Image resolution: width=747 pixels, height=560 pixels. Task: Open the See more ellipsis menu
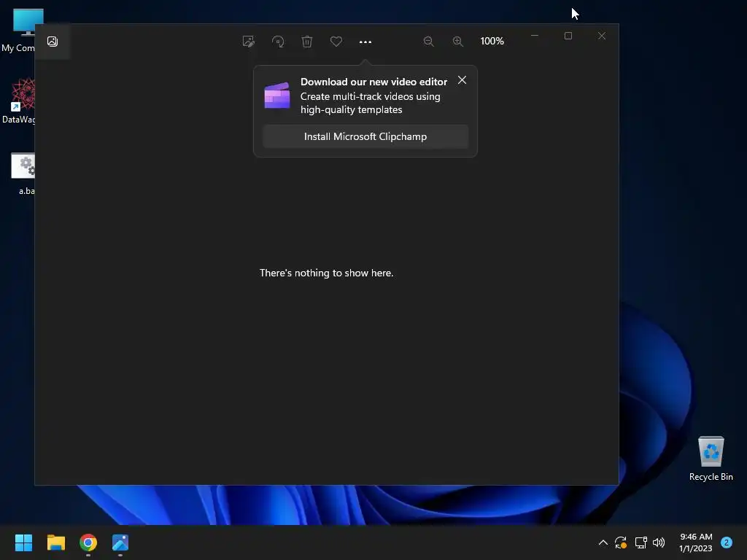365,42
